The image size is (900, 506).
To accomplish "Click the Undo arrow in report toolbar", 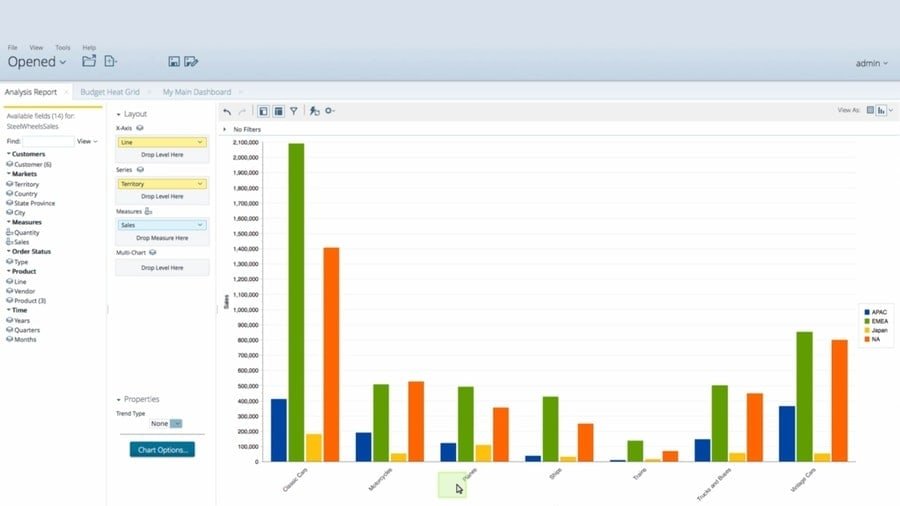I will point(227,111).
